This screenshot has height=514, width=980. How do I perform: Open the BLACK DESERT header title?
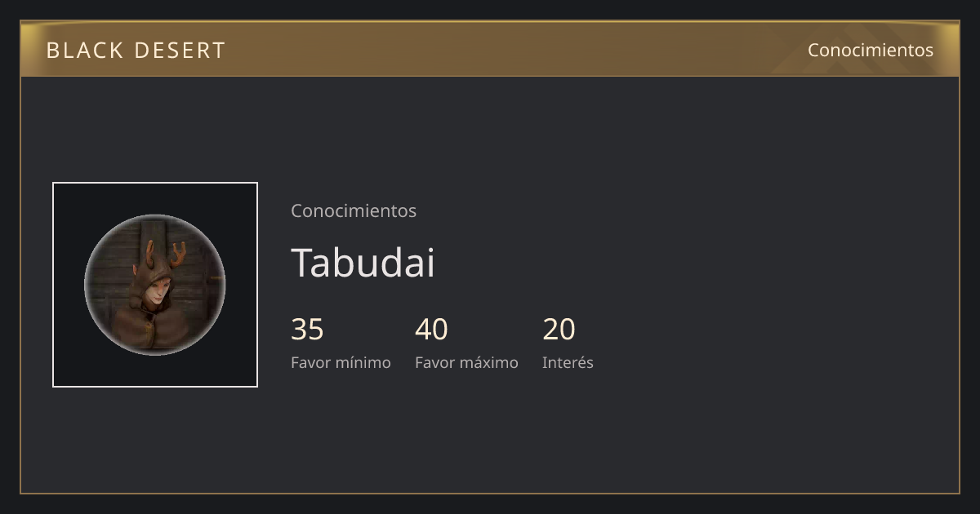click(x=136, y=50)
